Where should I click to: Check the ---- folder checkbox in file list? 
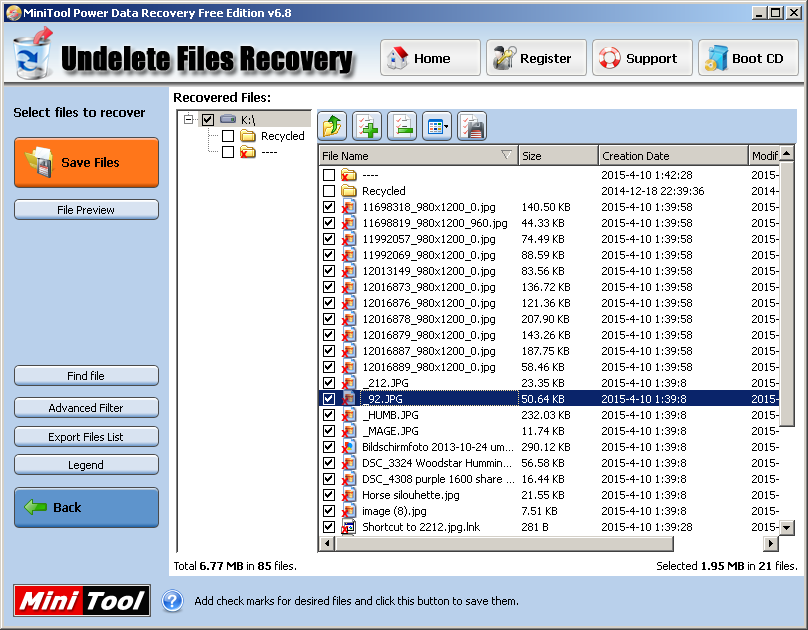click(x=329, y=175)
